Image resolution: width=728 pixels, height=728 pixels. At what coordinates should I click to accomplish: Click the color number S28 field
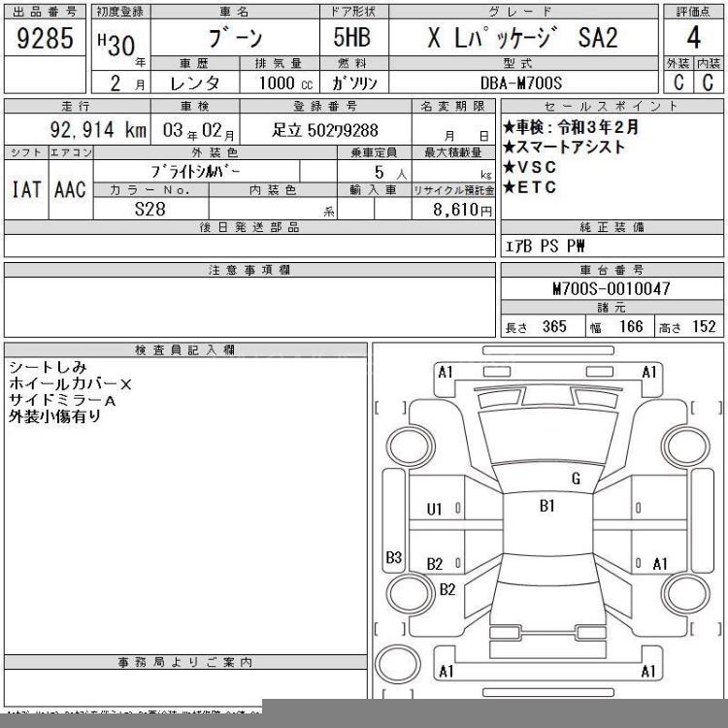click(x=150, y=208)
